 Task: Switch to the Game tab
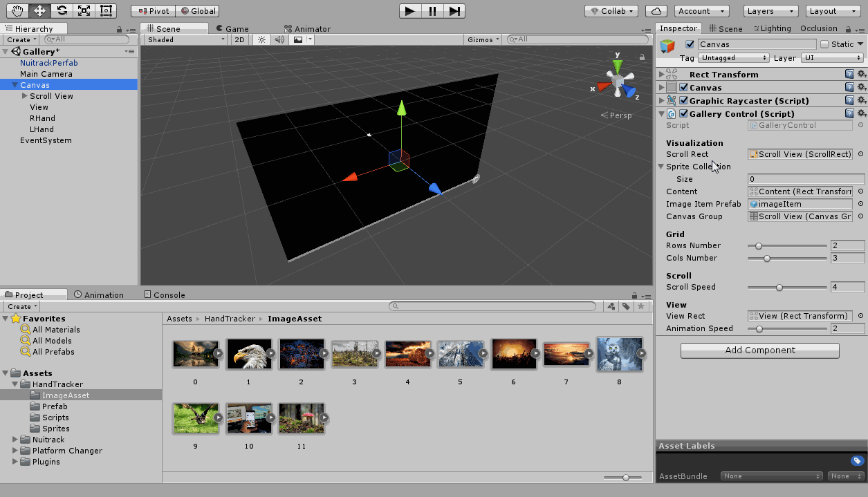pyautogui.click(x=232, y=29)
